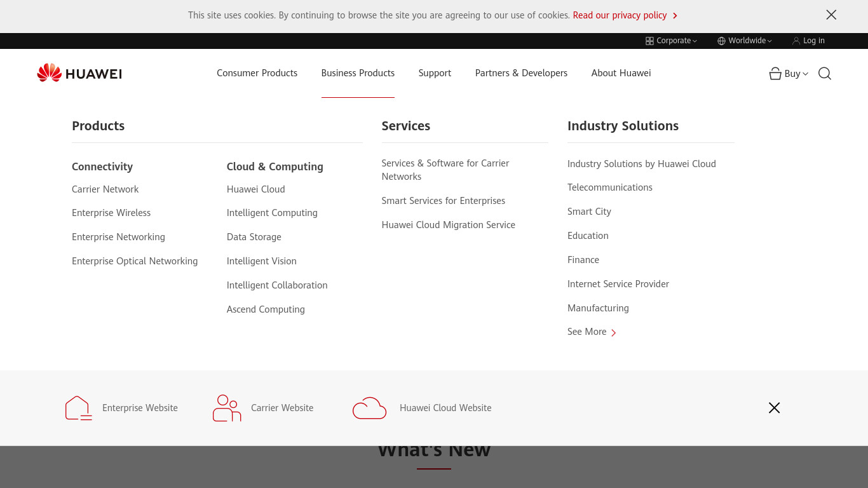Close the Business Products mega menu
This screenshot has height=488, width=868.
point(774,408)
